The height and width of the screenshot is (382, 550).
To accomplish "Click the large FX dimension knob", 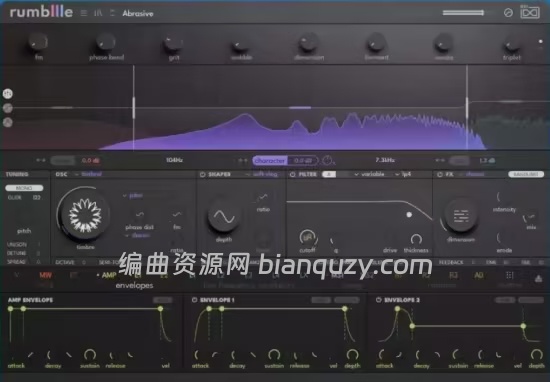I will click(461, 216).
